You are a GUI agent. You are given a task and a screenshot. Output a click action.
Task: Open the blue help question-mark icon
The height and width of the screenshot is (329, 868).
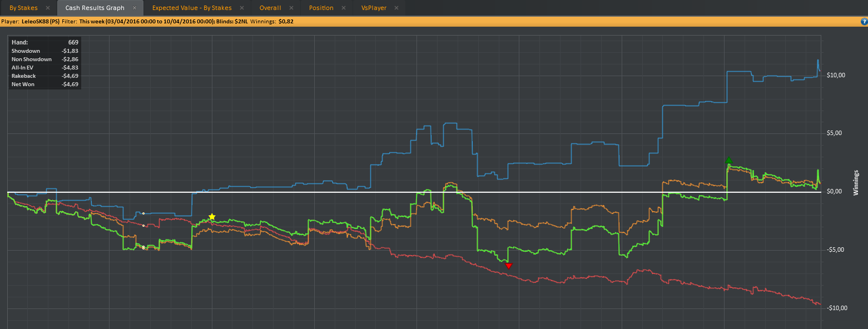click(864, 22)
